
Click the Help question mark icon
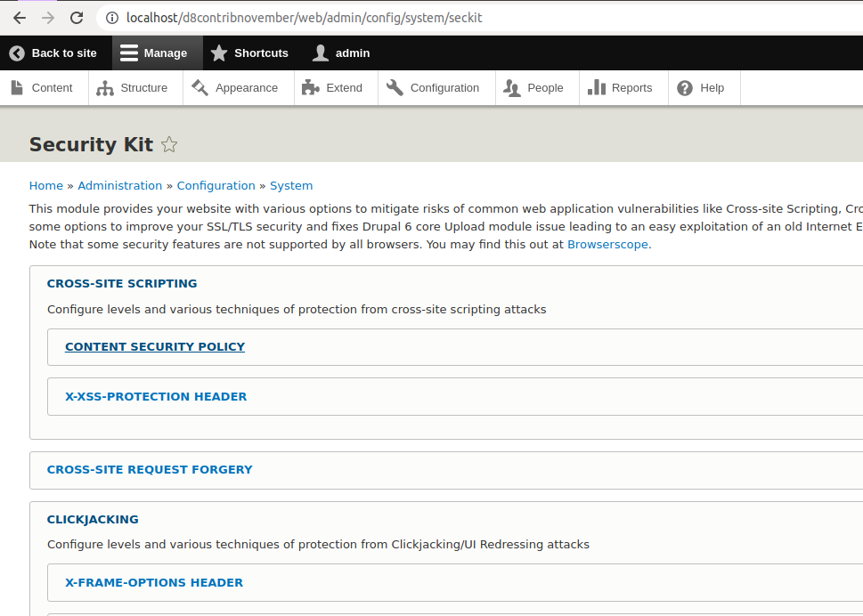click(x=683, y=87)
